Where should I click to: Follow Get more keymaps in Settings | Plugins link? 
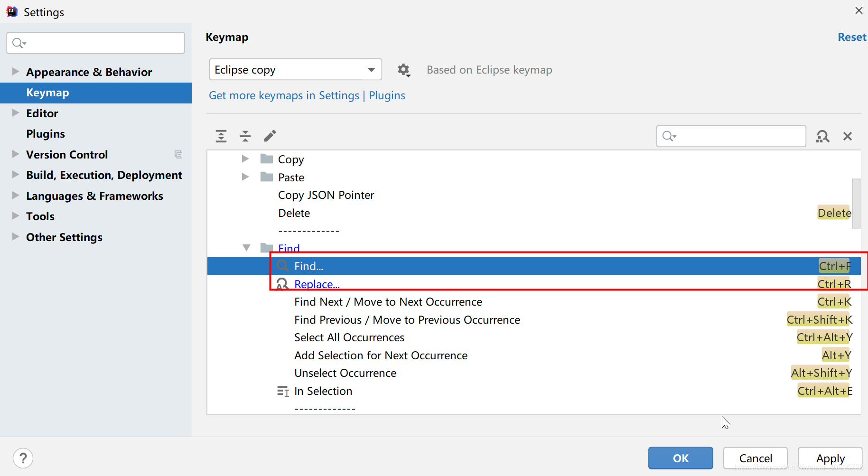(x=307, y=95)
